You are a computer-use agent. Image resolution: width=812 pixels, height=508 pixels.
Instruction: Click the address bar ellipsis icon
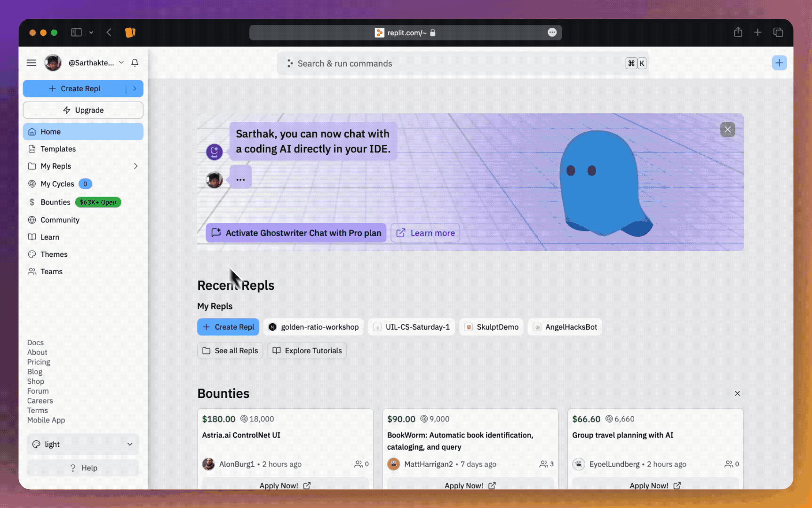[552, 32]
